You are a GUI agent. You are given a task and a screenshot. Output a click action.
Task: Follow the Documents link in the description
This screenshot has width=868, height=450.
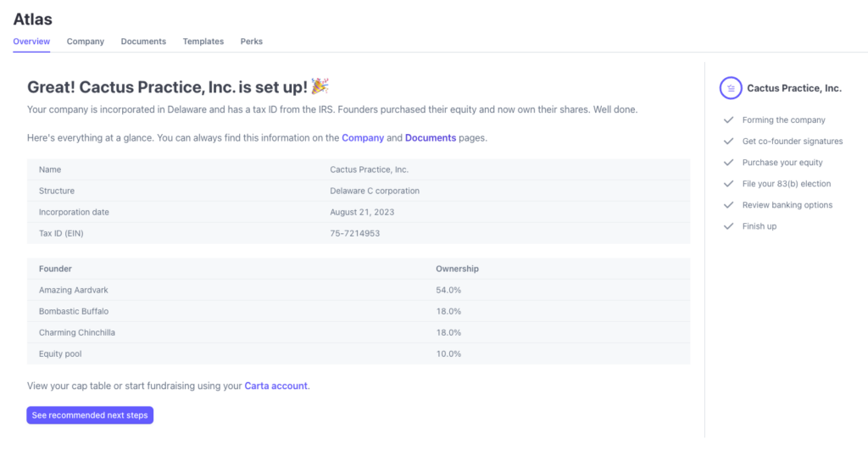[x=431, y=137]
